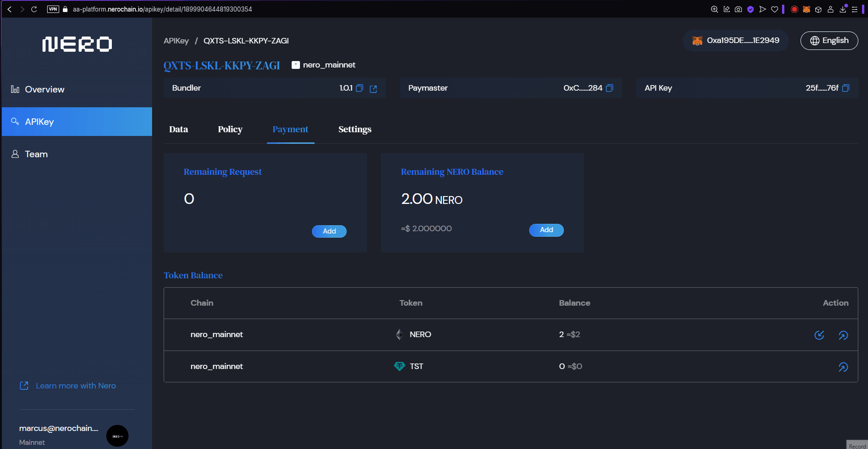Open the Bundler external link icon
Viewport: 868px width, 449px height.
click(x=373, y=89)
